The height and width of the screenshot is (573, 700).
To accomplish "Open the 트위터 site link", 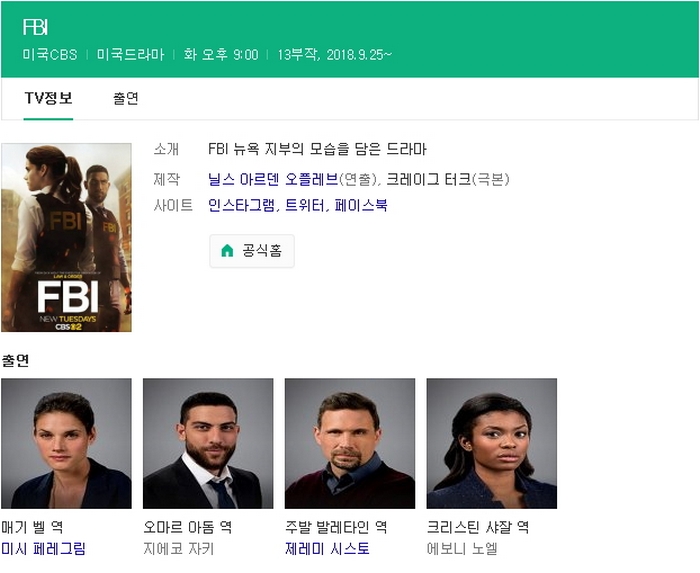I will tap(304, 205).
